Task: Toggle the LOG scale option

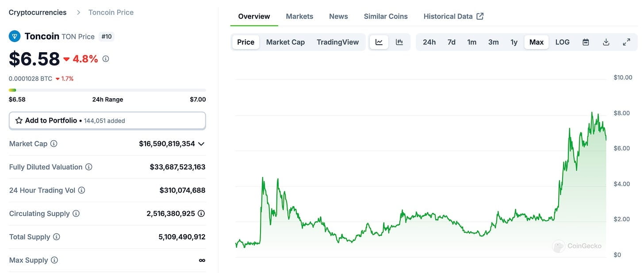Action: tap(562, 42)
